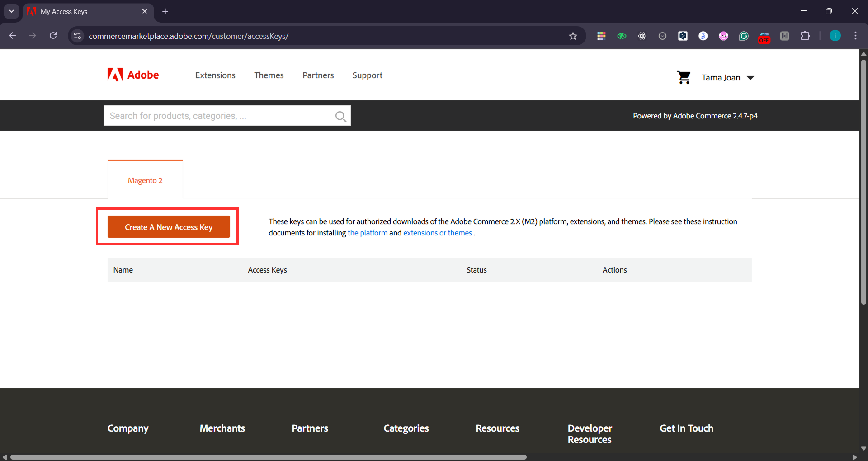Click the Company footer heading
868x461 pixels.
point(128,428)
